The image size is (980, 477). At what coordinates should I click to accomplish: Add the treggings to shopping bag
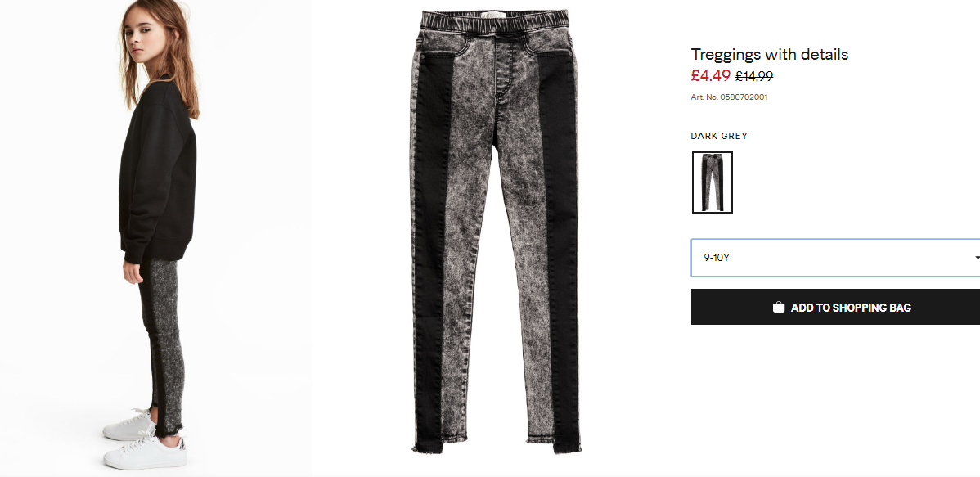click(836, 307)
